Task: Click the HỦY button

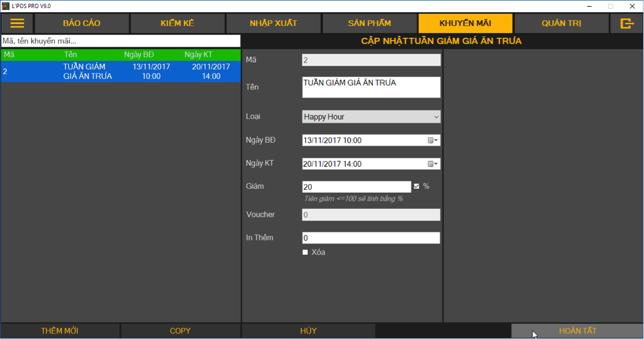Action: pos(308,331)
